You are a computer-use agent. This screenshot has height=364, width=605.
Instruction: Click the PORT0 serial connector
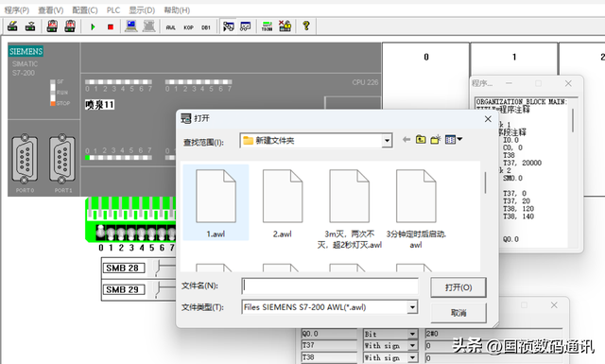pyautogui.click(x=25, y=159)
